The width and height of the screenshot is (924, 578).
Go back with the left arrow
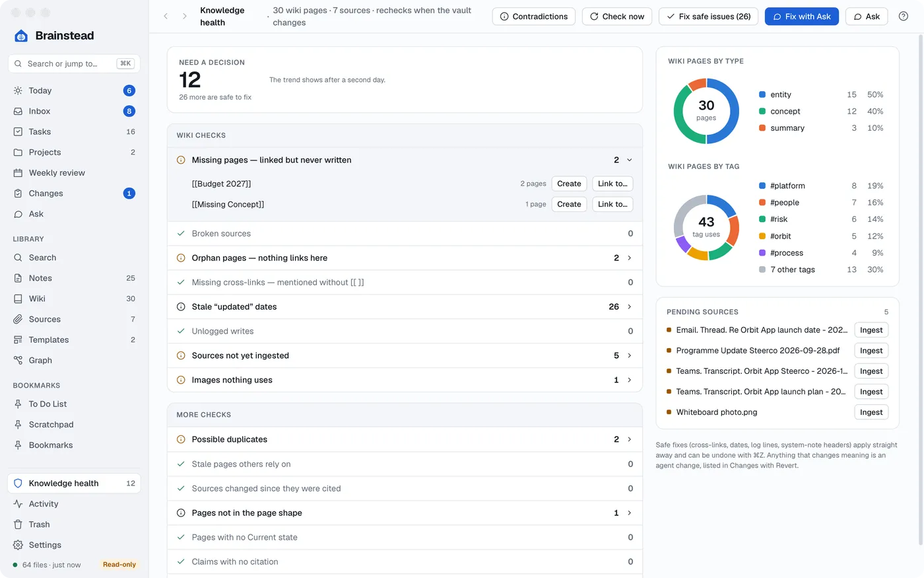166,17
